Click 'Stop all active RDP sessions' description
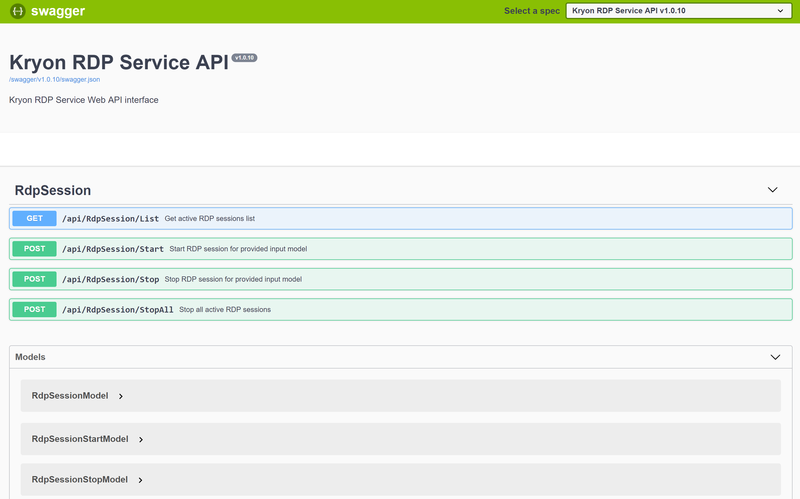Image resolution: width=800 pixels, height=499 pixels. pos(225,310)
